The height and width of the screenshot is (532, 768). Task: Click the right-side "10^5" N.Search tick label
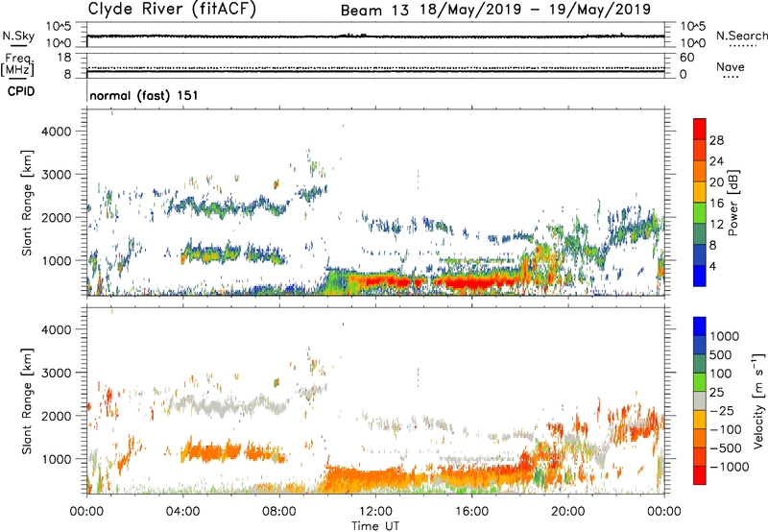pyautogui.click(x=692, y=27)
